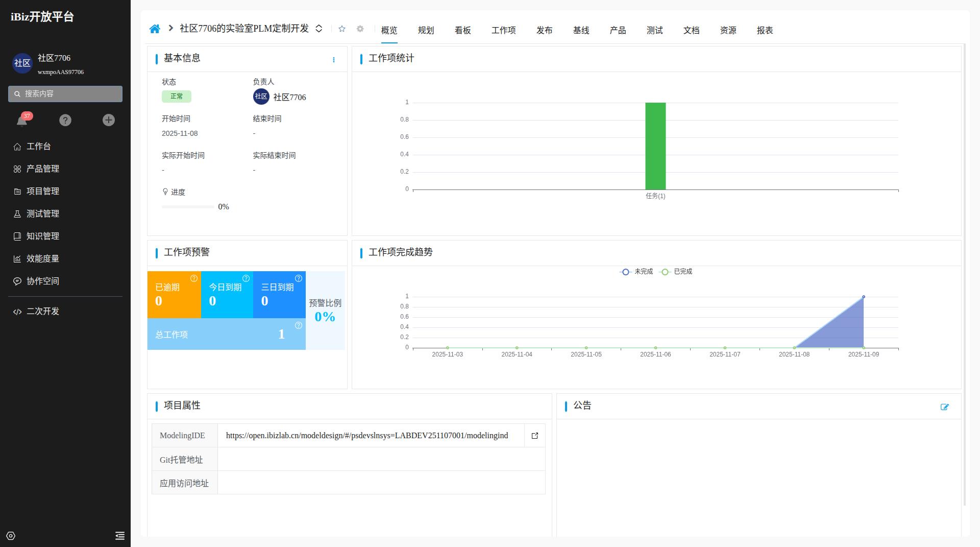Open 基本信息 more options menu
This screenshot has width=980, height=547.
tap(334, 60)
